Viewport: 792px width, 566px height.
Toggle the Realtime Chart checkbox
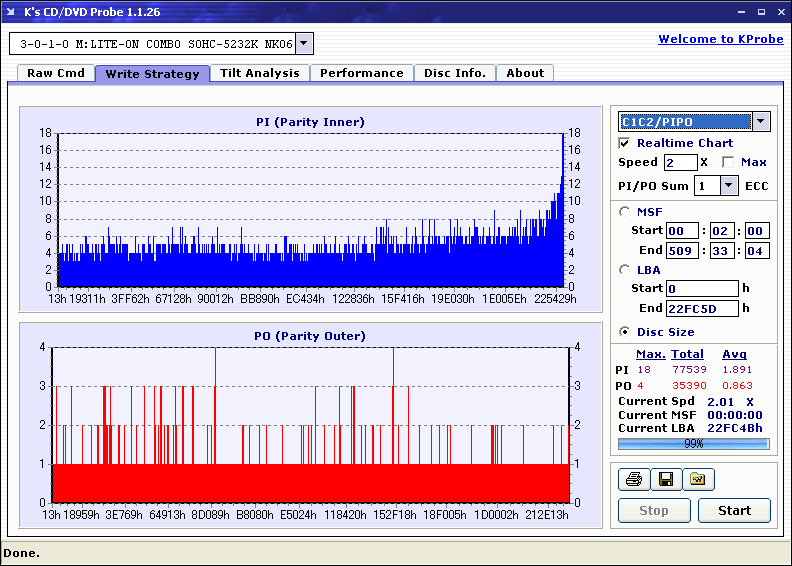click(625, 143)
